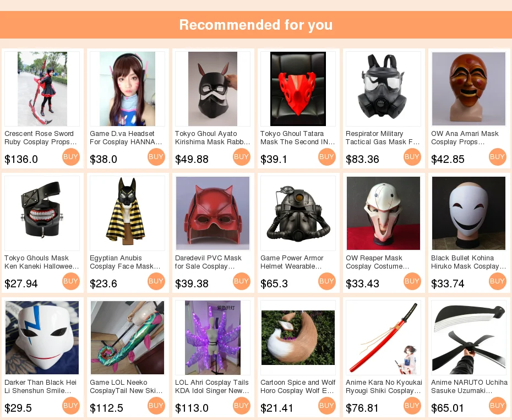Open the LOL Ahri Cosplay Tails link

click(x=212, y=386)
